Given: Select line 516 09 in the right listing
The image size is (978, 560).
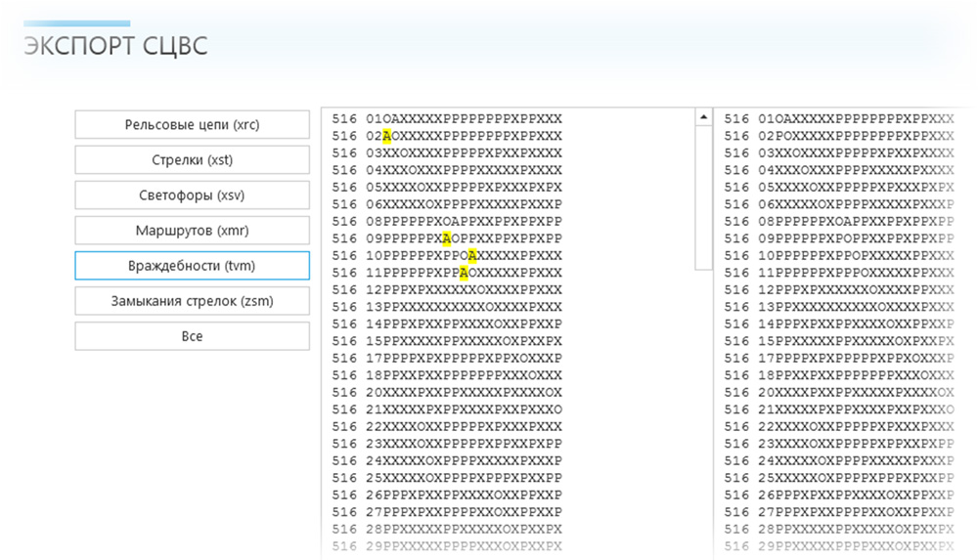Looking at the screenshot, I should (x=839, y=238).
